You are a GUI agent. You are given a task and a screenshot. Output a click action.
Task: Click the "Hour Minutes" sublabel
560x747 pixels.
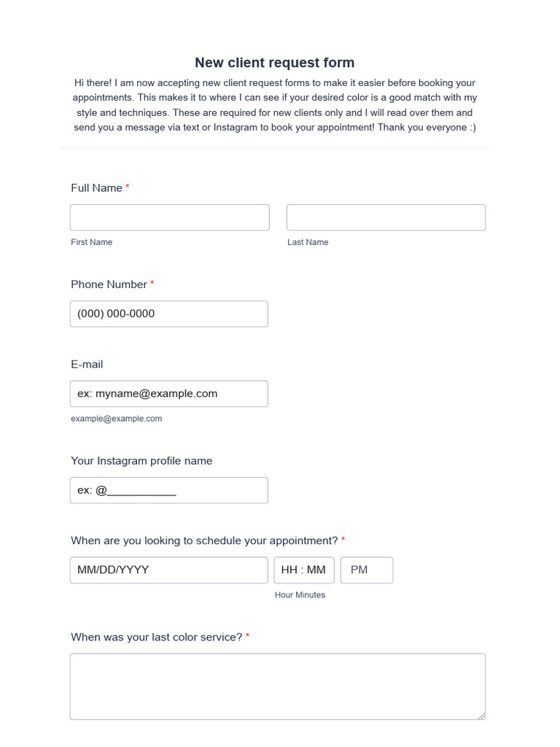click(300, 595)
